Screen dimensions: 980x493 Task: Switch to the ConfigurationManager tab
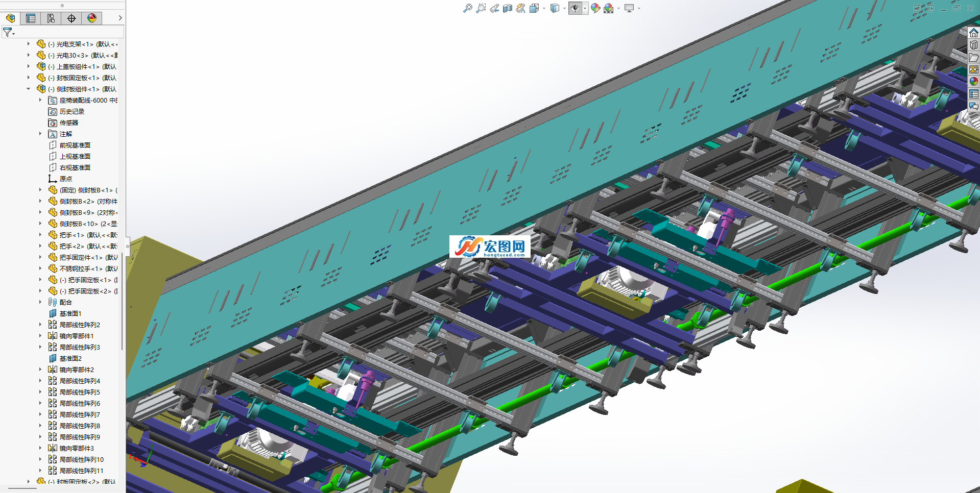click(x=51, y=18)
